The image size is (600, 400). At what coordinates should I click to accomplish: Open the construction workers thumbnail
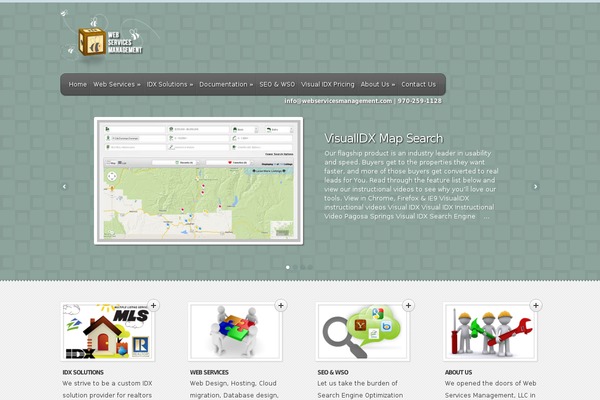click(x=490, y=332)
